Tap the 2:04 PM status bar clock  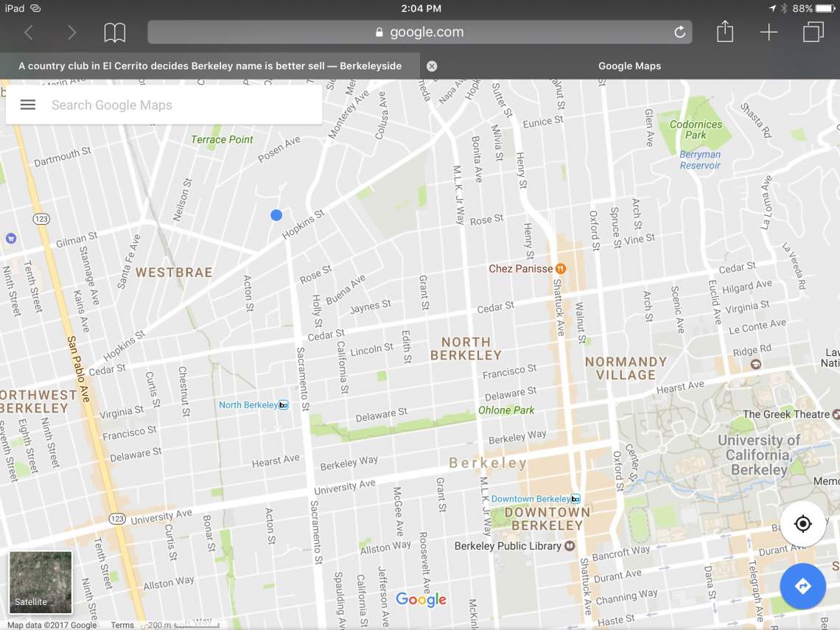421,8
